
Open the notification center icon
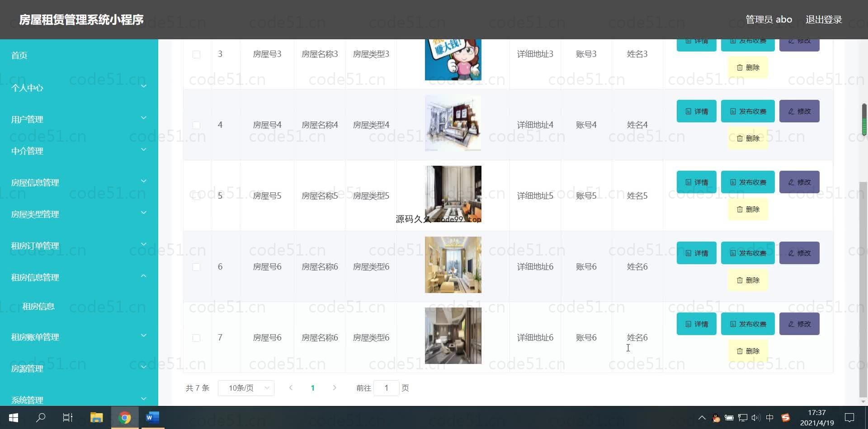click(x=849, y=418)
